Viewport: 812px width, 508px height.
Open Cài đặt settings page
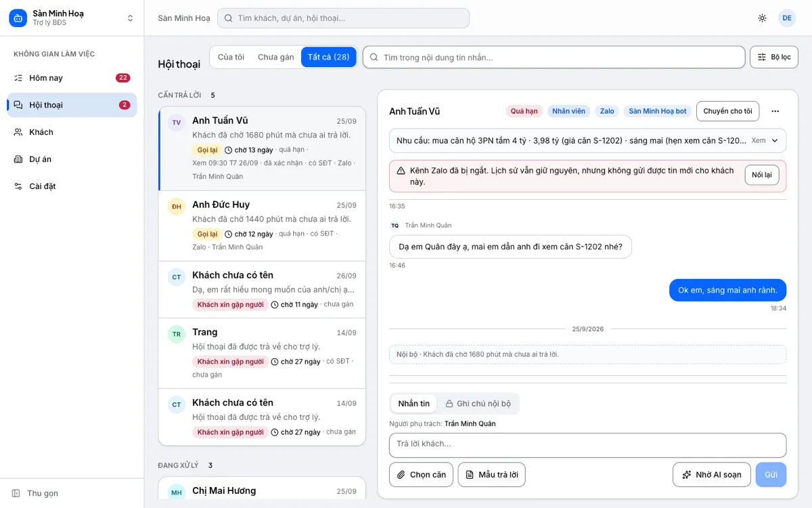[x=72, y=186]
